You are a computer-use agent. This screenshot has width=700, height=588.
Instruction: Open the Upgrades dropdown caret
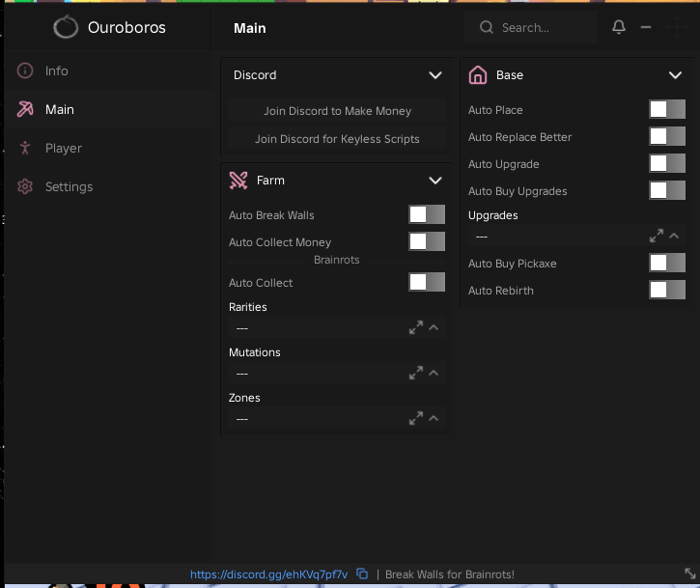click(674, 236)
